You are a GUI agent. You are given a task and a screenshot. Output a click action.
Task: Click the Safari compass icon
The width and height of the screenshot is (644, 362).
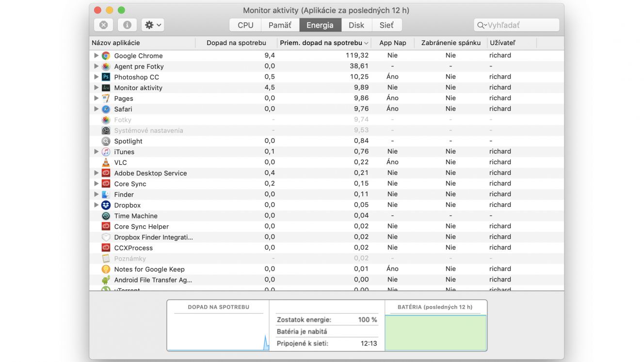point(106,109)
